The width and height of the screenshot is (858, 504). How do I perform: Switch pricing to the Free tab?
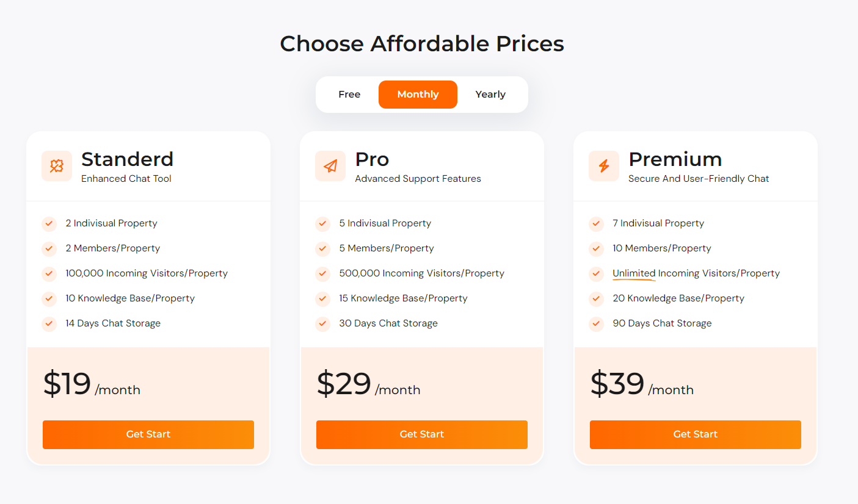click(x=349, y=95)
